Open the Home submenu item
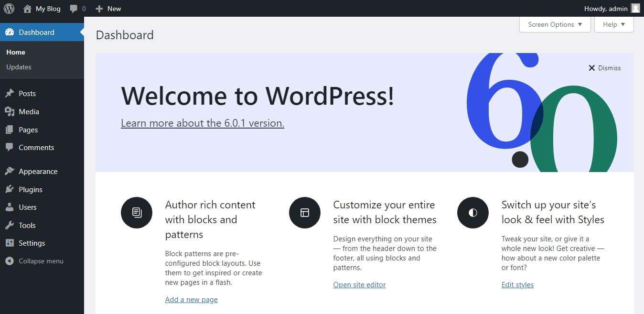The width and height of the screenshot is (644, 314). 16,52
